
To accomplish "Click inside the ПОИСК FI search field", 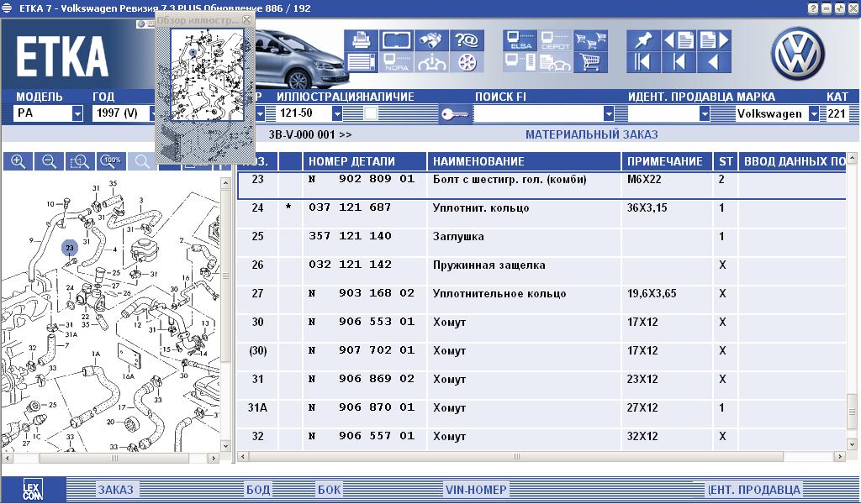I will 538,114.
